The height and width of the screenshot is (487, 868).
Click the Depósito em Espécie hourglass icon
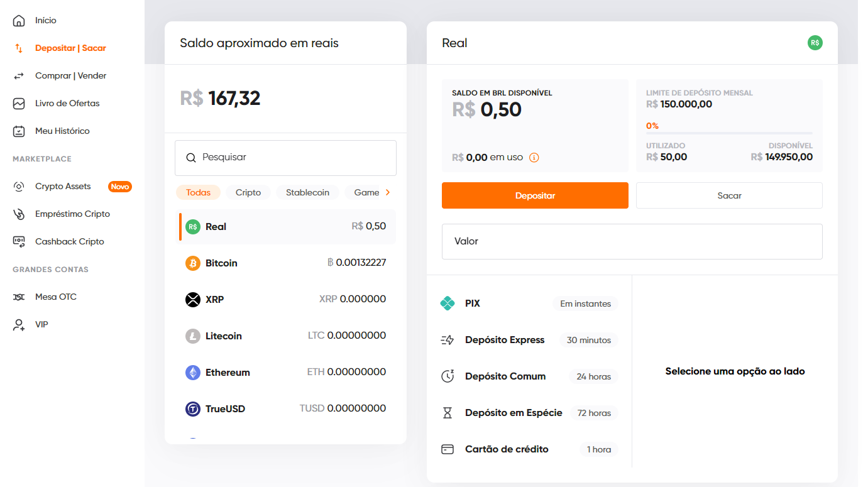pos(448,413)
